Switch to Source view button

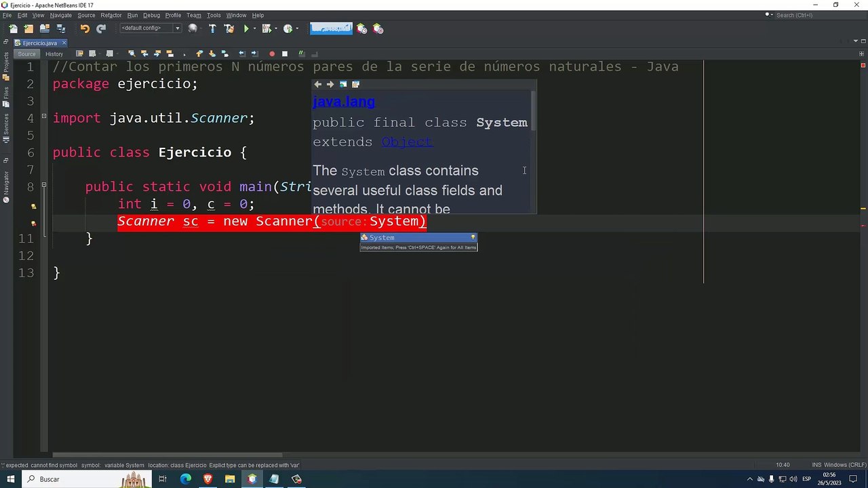pos(26,54)
